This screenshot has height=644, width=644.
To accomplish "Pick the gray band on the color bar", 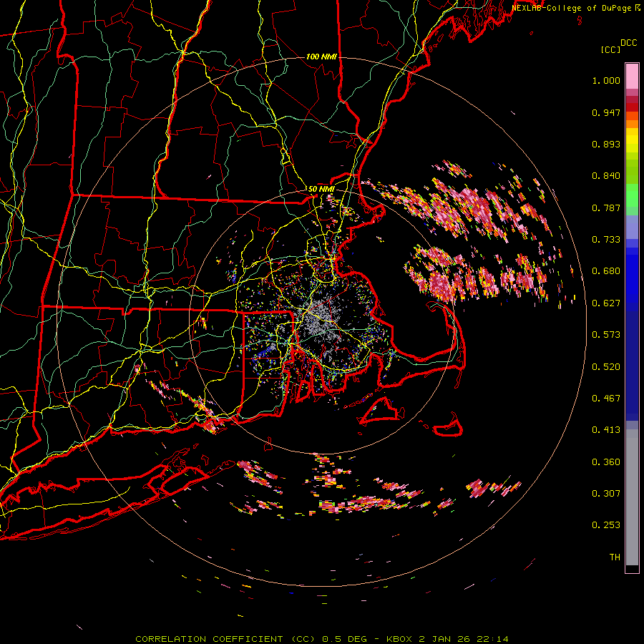I will tap(632, 497).
